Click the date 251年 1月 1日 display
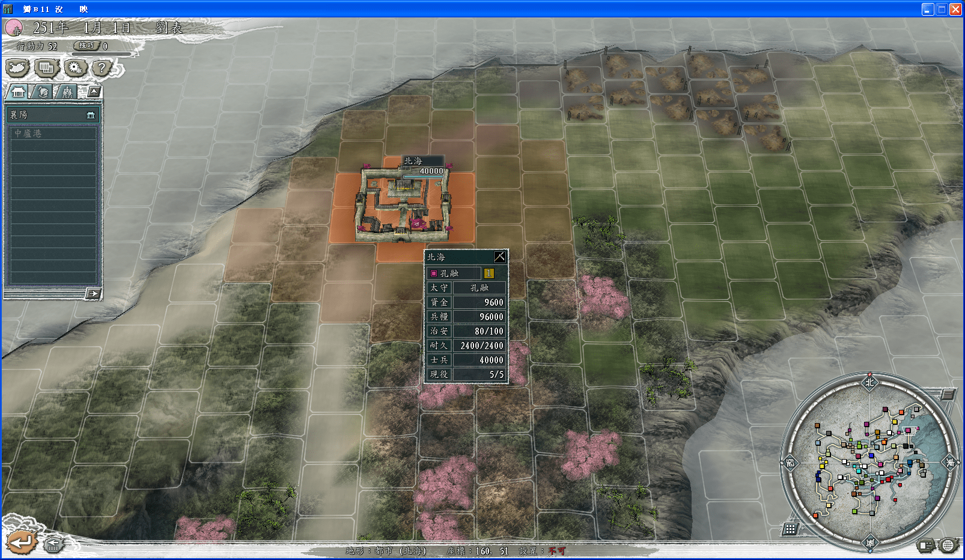The image size is (965, 560). 82,28
